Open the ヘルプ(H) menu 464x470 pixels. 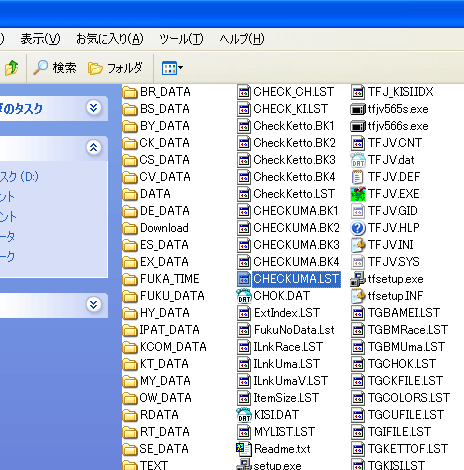pyautogui.click(x=242, y=39)
